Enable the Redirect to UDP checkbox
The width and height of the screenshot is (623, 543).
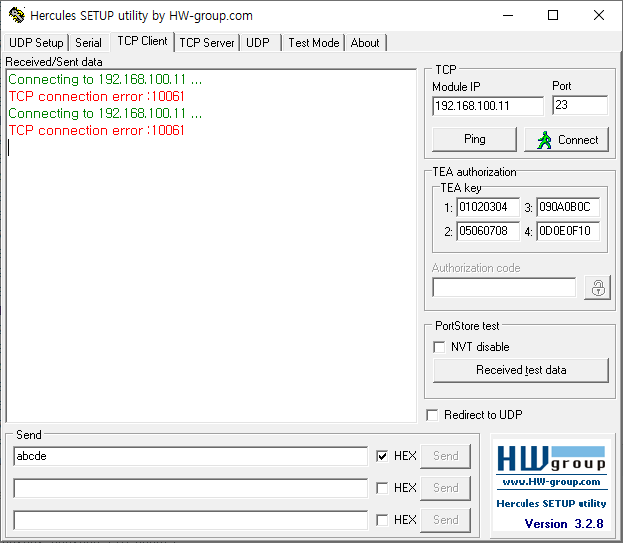tap(432, 415)
